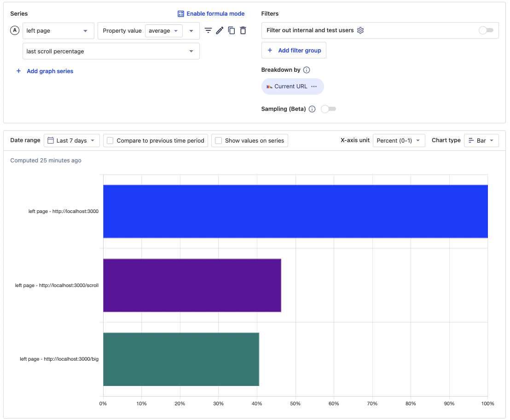Open the internal users filter gear settings

(x=360, y=30)
